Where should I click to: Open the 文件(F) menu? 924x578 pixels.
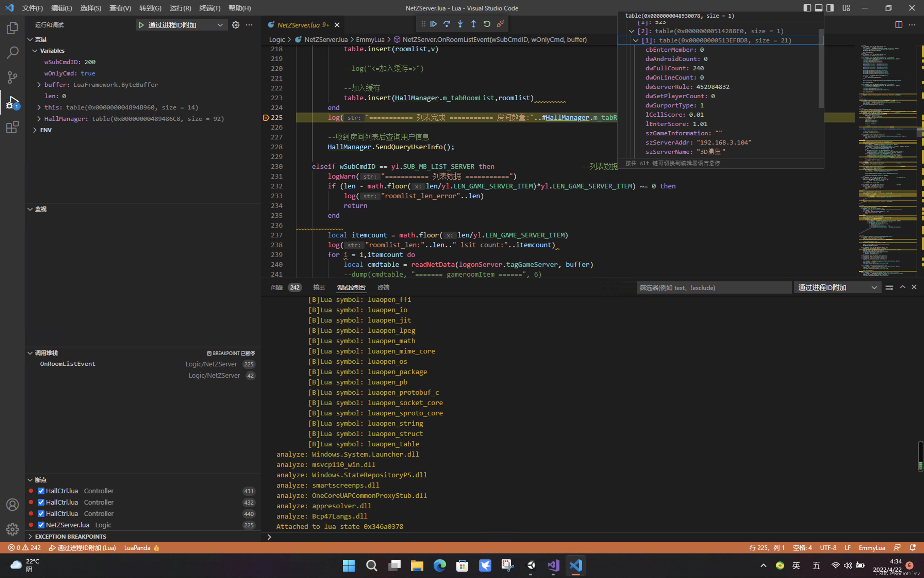click(x=32, y=8)
